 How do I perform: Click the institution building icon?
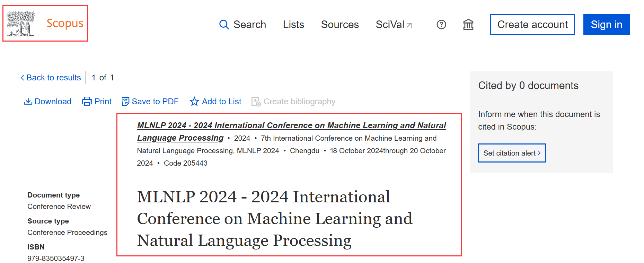tap(468, 25)
